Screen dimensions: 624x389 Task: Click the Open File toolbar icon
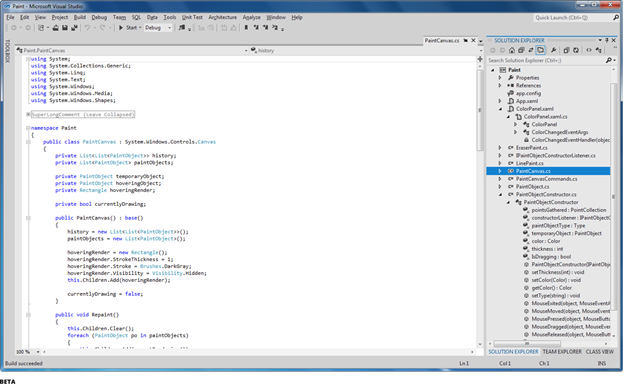tap(56, 28)
